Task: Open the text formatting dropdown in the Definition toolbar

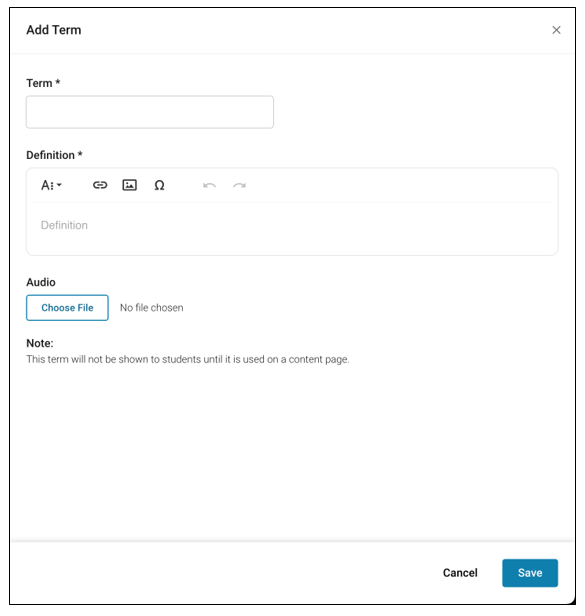Action: pos(51,185)
